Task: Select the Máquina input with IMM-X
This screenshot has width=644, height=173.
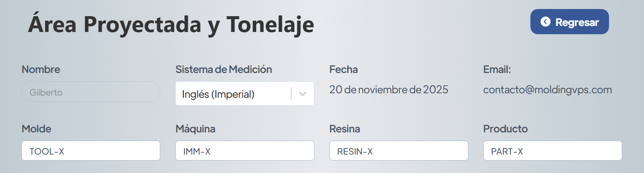Action: [x=245, y=151]
